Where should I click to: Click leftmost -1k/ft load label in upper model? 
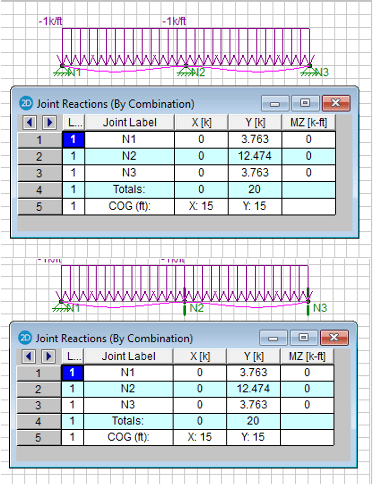coord(51,22)
